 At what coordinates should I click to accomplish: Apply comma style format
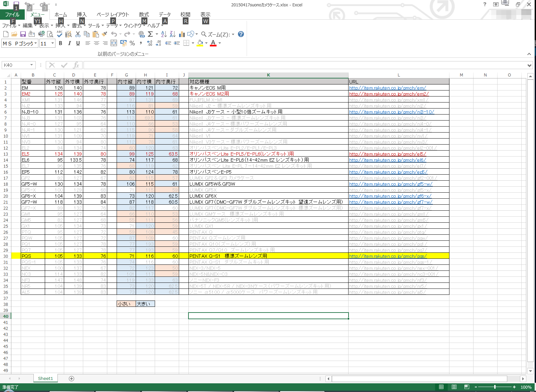pos(141,43)
